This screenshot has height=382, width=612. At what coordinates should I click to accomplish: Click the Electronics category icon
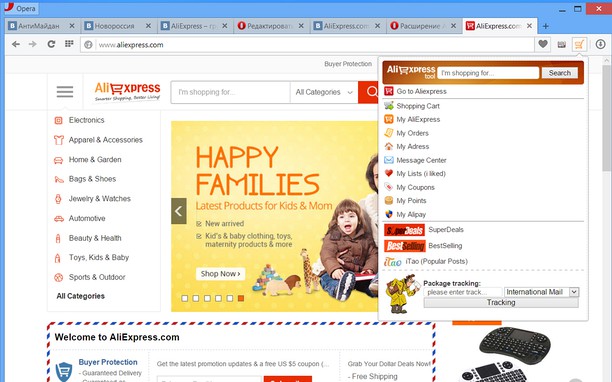click(x=58, y=120)
